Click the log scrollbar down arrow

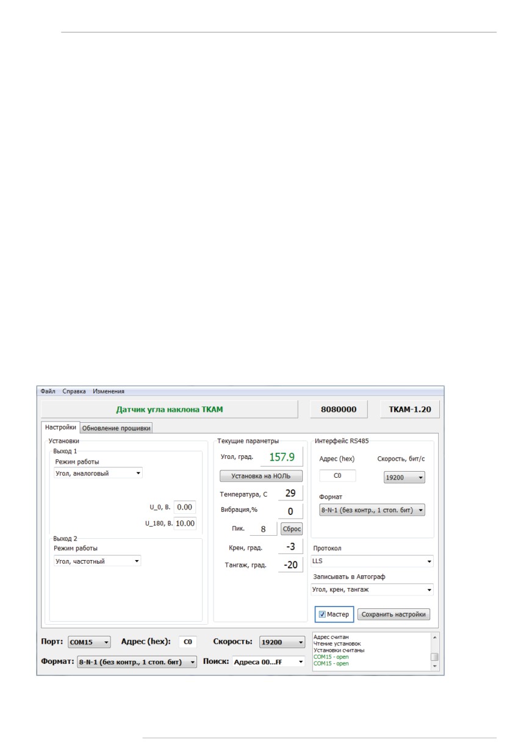coord(434,667)
